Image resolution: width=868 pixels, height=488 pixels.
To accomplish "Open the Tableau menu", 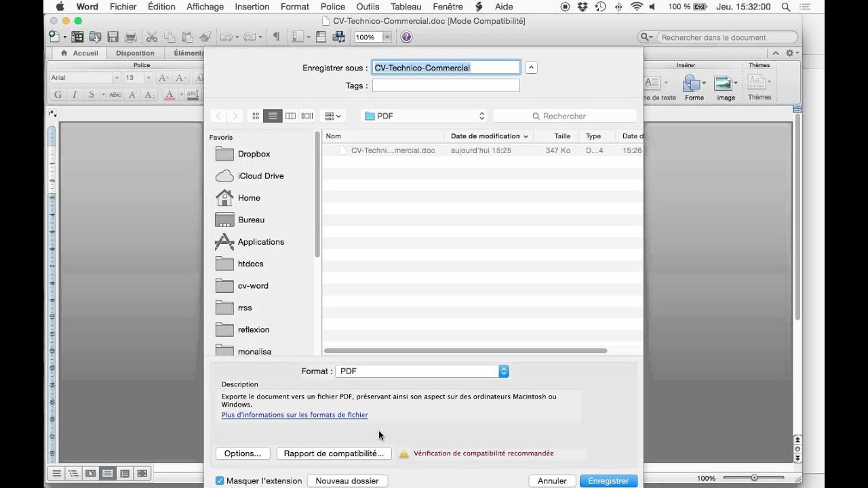I will [406, 7].
